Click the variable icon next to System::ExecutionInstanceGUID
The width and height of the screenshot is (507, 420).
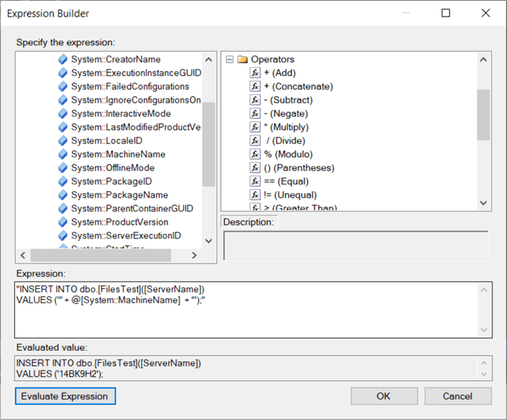click(63, 73)
